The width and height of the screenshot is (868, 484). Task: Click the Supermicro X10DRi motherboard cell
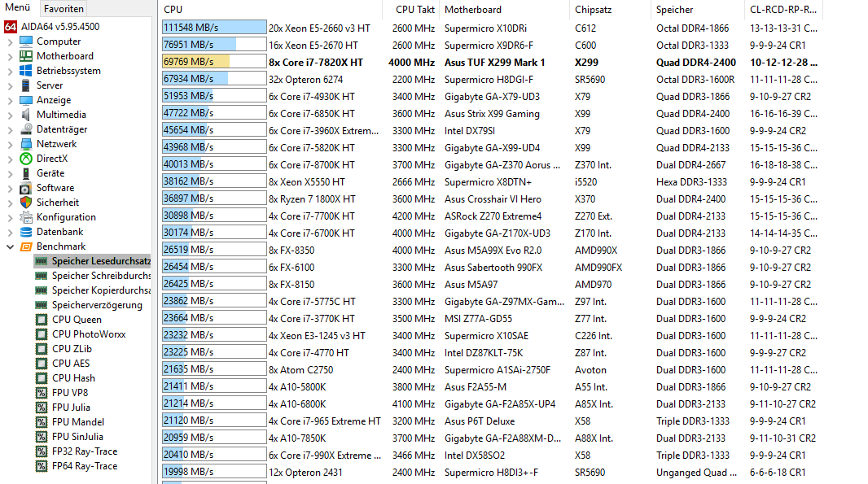(485, 28)
